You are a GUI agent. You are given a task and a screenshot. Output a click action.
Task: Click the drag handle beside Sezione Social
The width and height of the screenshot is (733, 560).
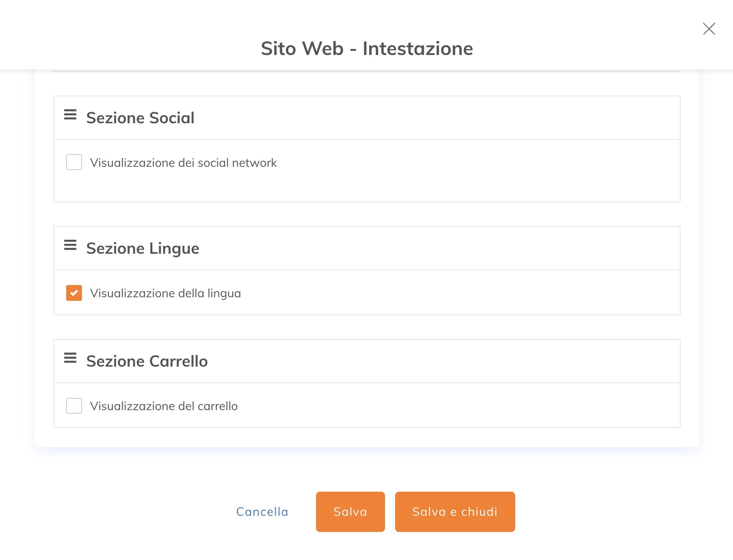coord(70,115)
